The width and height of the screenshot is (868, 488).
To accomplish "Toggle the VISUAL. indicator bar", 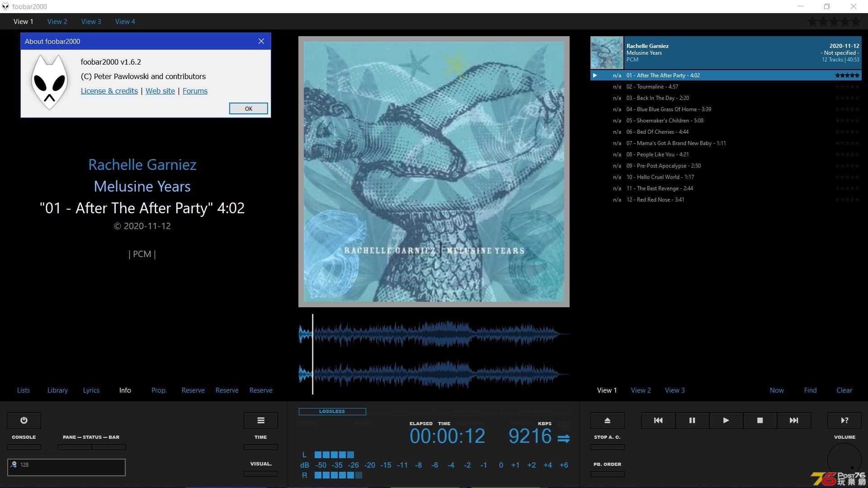I will point(261,474).
